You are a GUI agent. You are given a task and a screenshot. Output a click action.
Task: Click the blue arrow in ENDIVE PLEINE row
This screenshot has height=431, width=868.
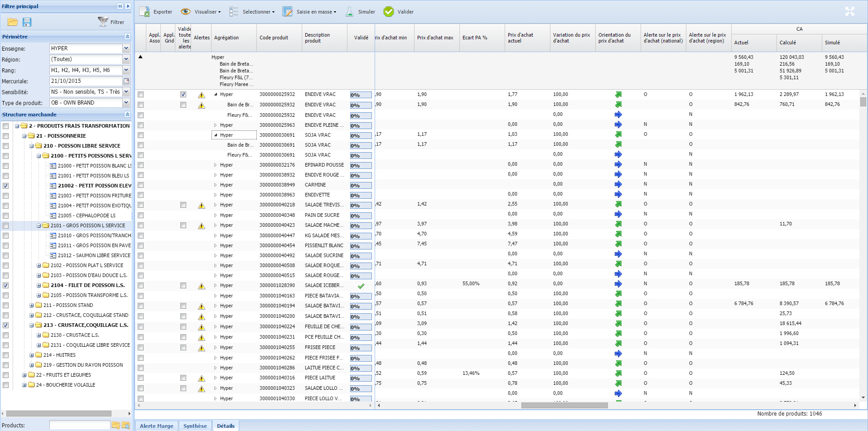point(618,125)
